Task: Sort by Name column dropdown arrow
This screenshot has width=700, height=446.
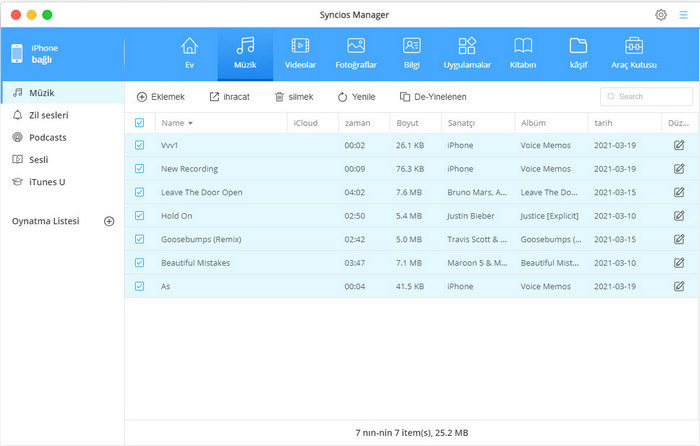Action: tap(190, 123)
